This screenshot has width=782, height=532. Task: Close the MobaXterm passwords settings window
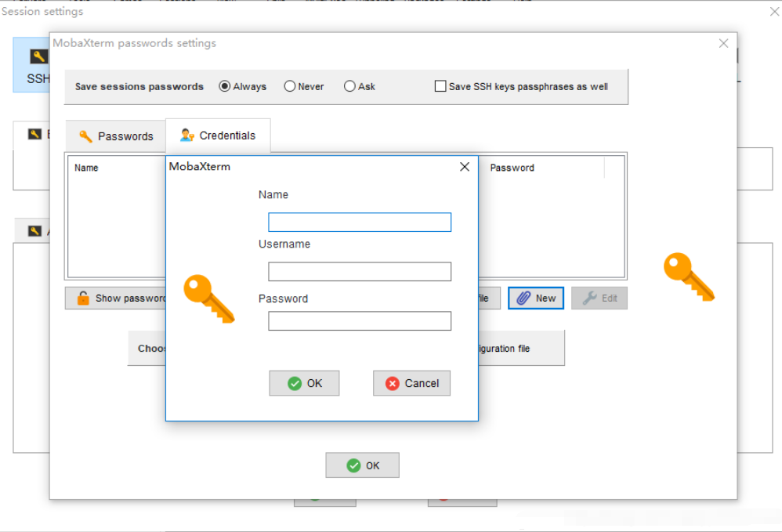[724, 43]
